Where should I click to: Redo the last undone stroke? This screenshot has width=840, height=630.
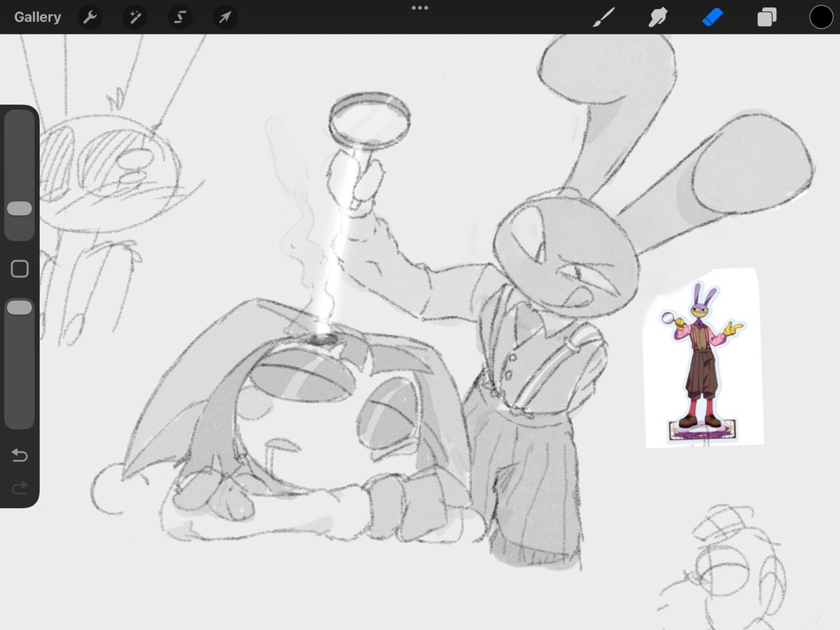pyautogui.click(x=20, y=486)
